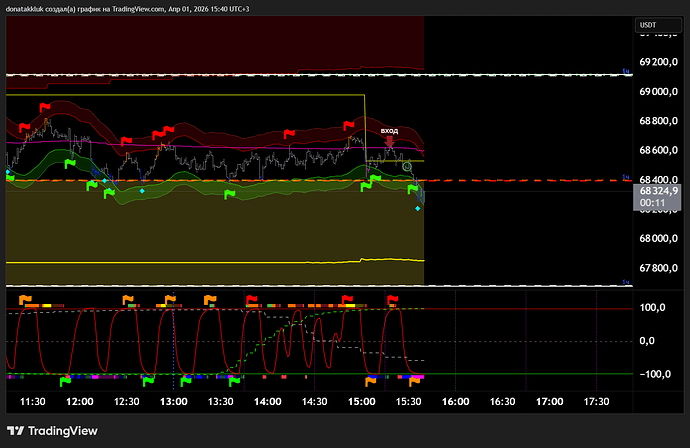Click the 15:00 time axis label
Image resolution: width=690 pixels, height=448 pixels.
pyautogui.click(x=362, y=401)
